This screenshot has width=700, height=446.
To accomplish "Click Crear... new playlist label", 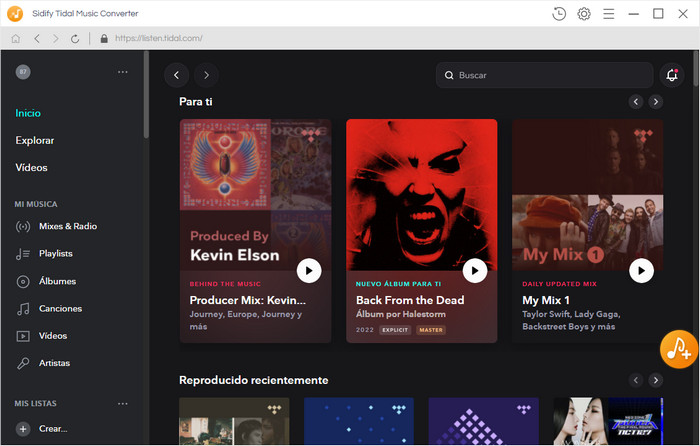I will coord(53,429).
